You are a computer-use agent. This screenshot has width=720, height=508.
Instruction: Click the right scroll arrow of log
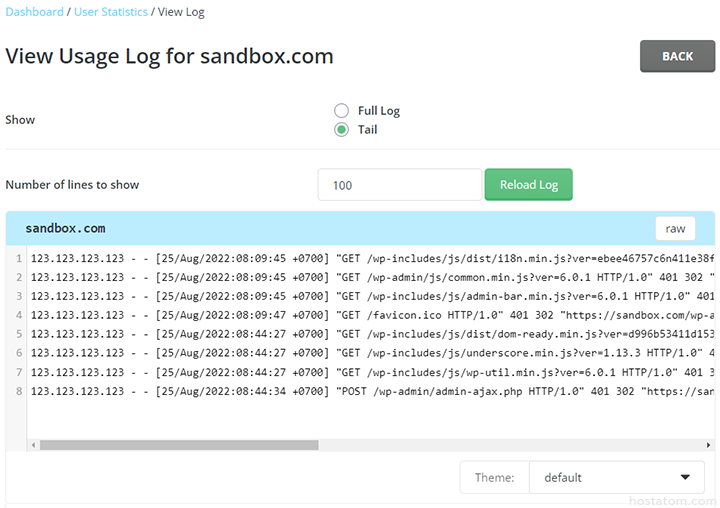point(710,445)
